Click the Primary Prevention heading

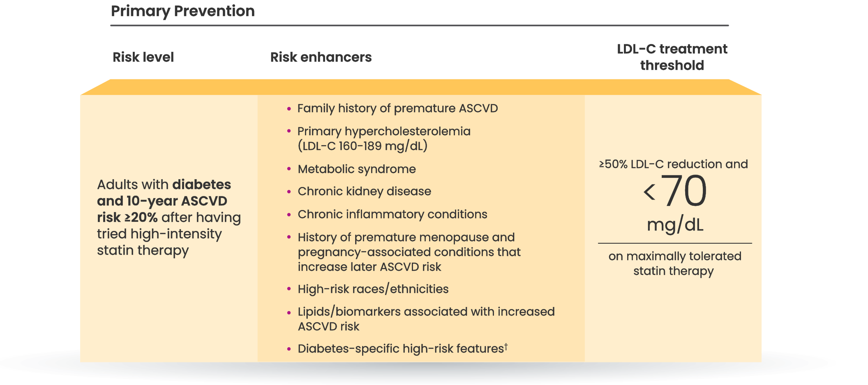tap(183, 11)
